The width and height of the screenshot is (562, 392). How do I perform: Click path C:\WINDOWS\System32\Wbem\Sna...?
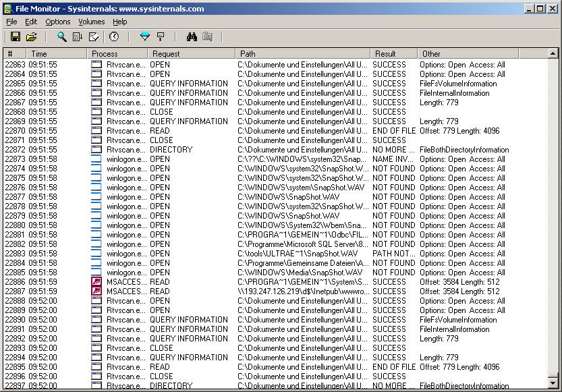pyautogui.click(x=302, y=225)
